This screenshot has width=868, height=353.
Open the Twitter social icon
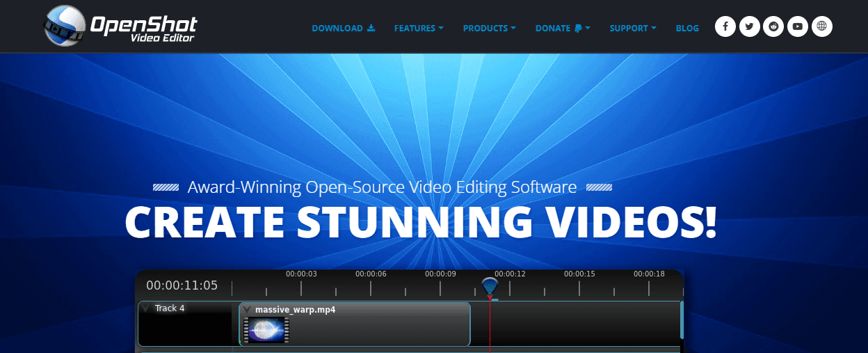[749, 27]
